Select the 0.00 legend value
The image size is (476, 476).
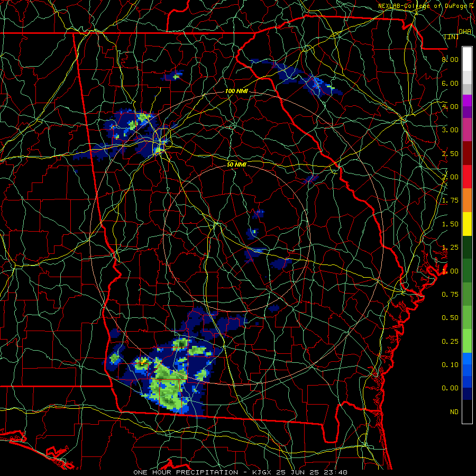pyautogui.click(x=450, y=388)
